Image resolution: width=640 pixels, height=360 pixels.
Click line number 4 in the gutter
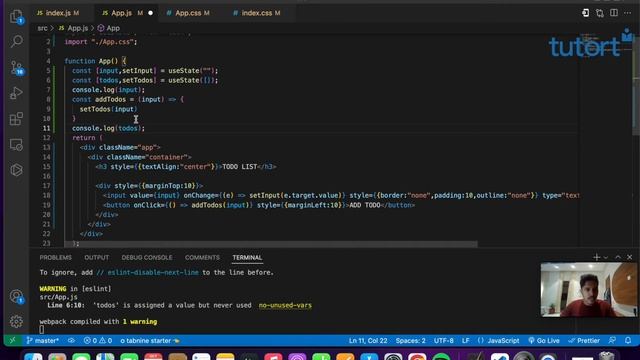click(48, 61)
